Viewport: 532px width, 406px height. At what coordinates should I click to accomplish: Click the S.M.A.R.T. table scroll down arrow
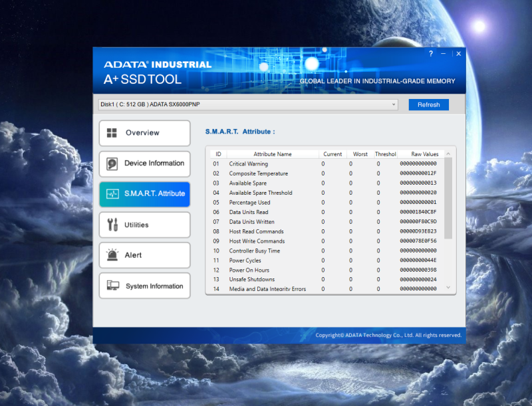coord(448,287)
